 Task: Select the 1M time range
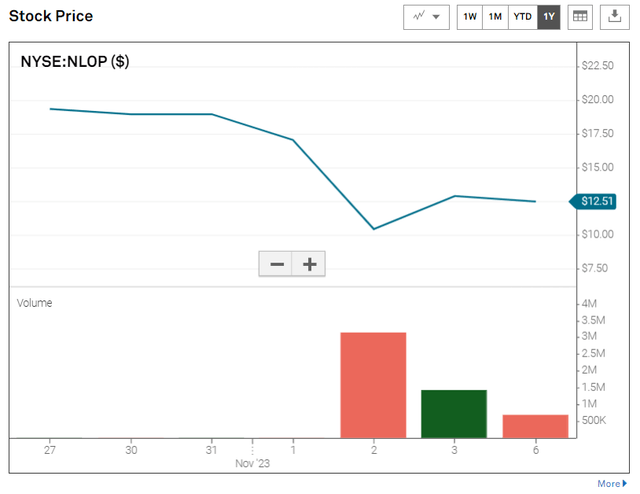495,17
